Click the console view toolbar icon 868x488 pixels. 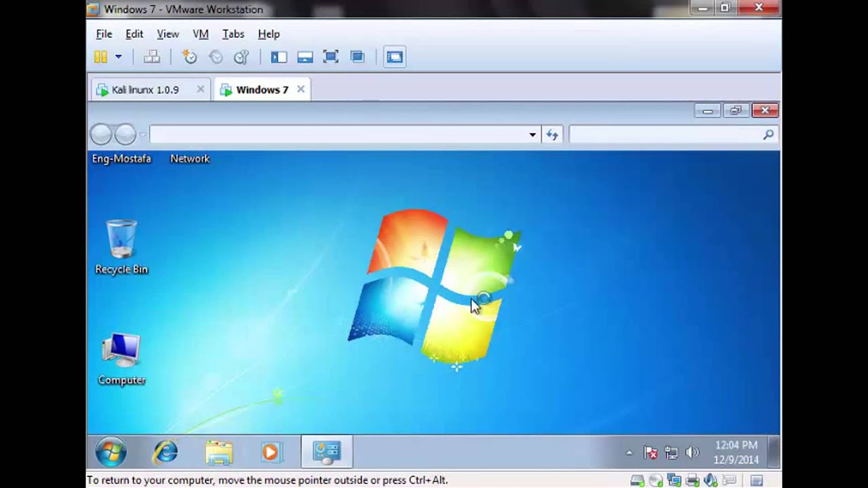tap(395, 57)
